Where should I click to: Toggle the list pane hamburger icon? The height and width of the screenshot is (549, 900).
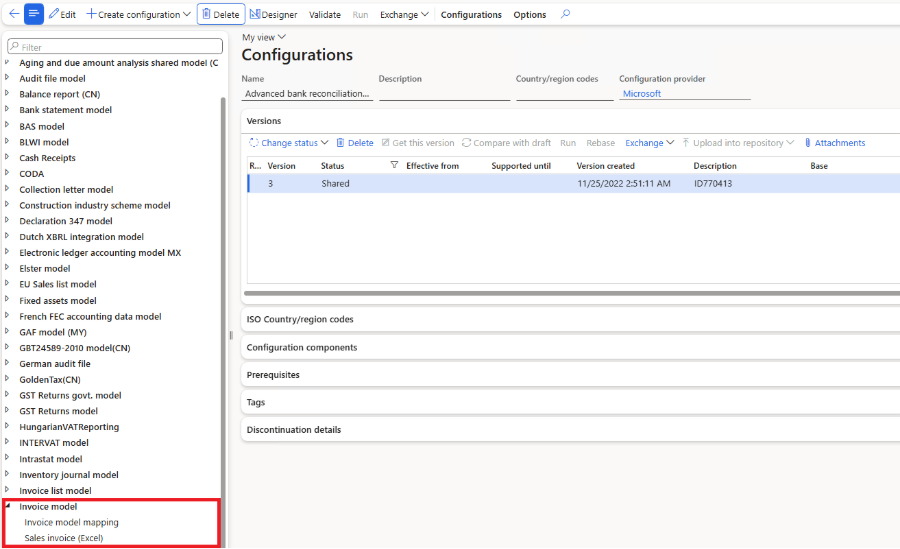pos(34,14)
